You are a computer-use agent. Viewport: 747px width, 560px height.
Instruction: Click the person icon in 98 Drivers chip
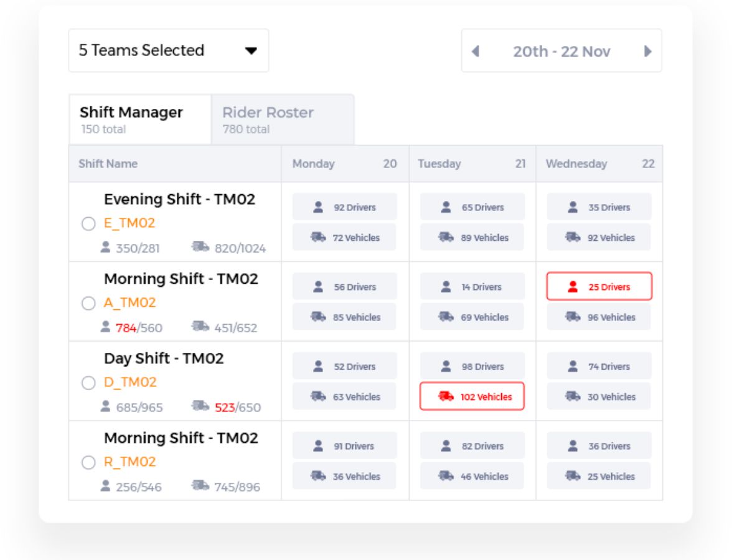[x=446, y=366]
